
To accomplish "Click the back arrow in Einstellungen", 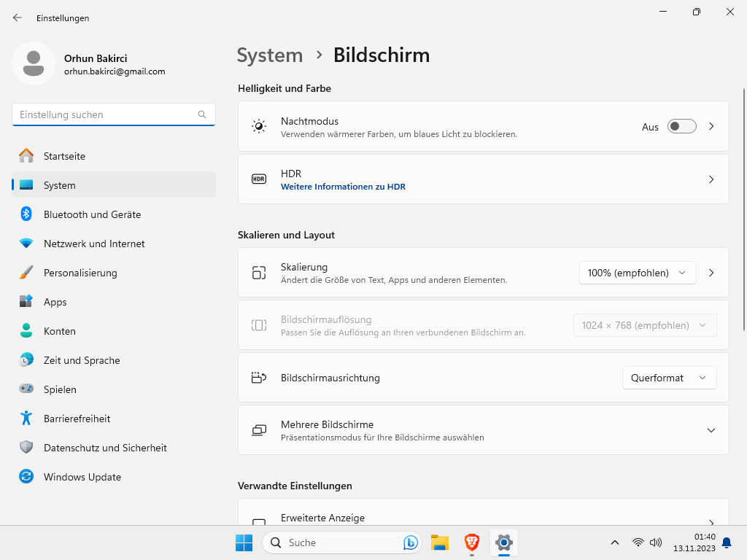I will pos(18,17).
